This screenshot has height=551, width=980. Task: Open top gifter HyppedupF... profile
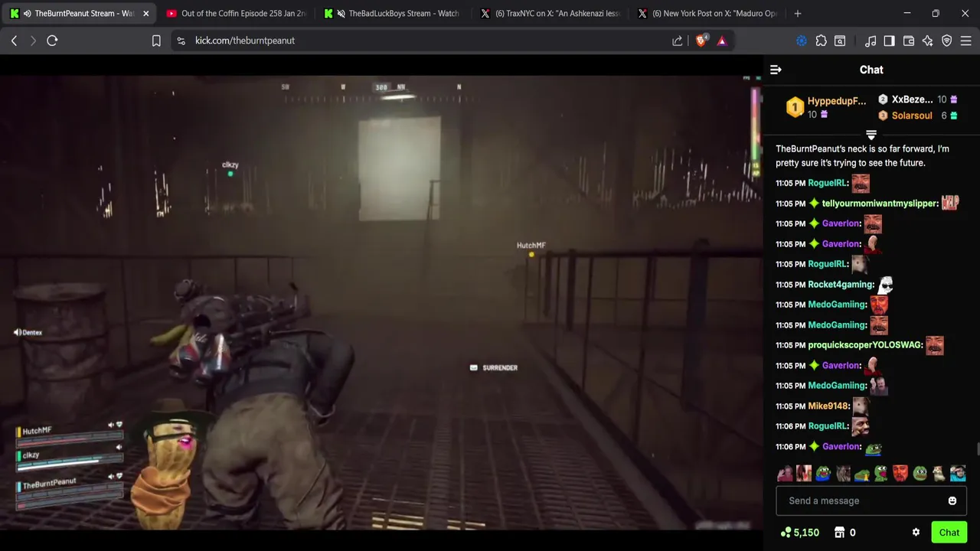pyautogui.click(x=837, y=101)
